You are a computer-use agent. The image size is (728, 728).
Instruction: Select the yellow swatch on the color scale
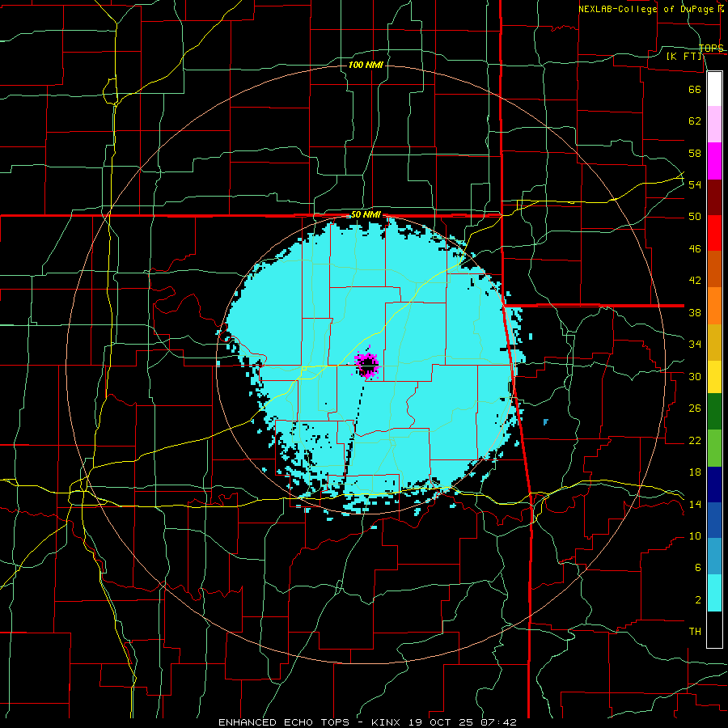714,376
